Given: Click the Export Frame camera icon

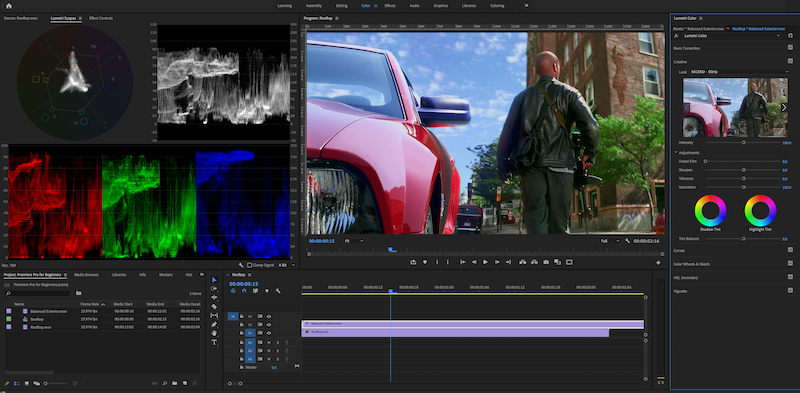Looking at the screenshot, I should 546,262.
